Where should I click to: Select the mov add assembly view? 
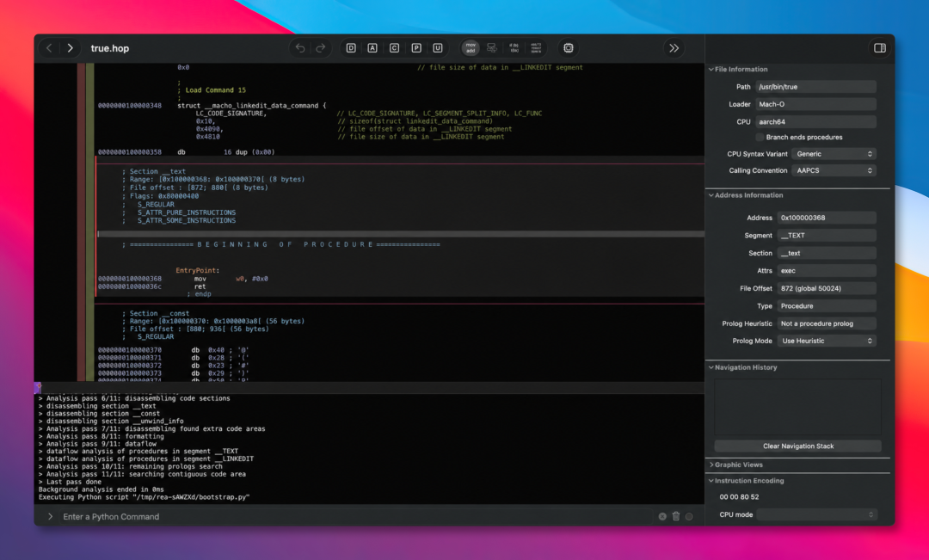pos(471,48)
